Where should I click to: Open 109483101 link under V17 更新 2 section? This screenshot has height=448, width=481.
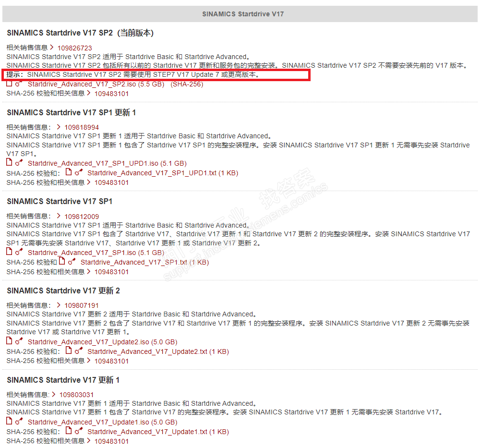click(111, 362)
